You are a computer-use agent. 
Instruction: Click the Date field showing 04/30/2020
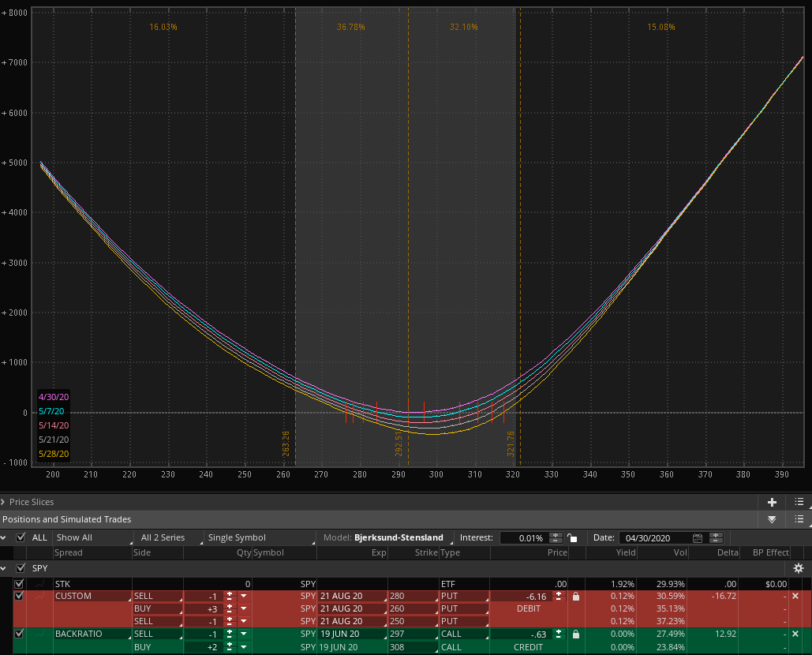click(x=655, y=537)
